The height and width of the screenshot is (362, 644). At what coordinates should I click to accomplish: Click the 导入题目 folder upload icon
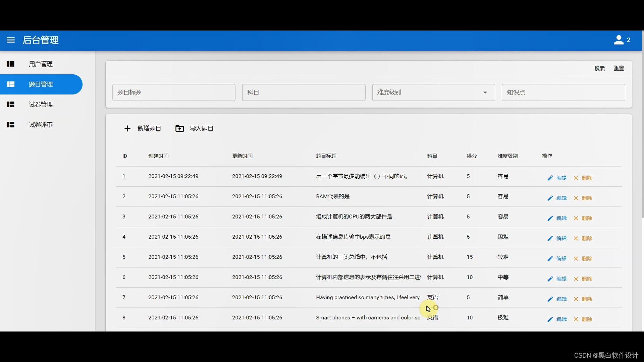tap(179, 129)
